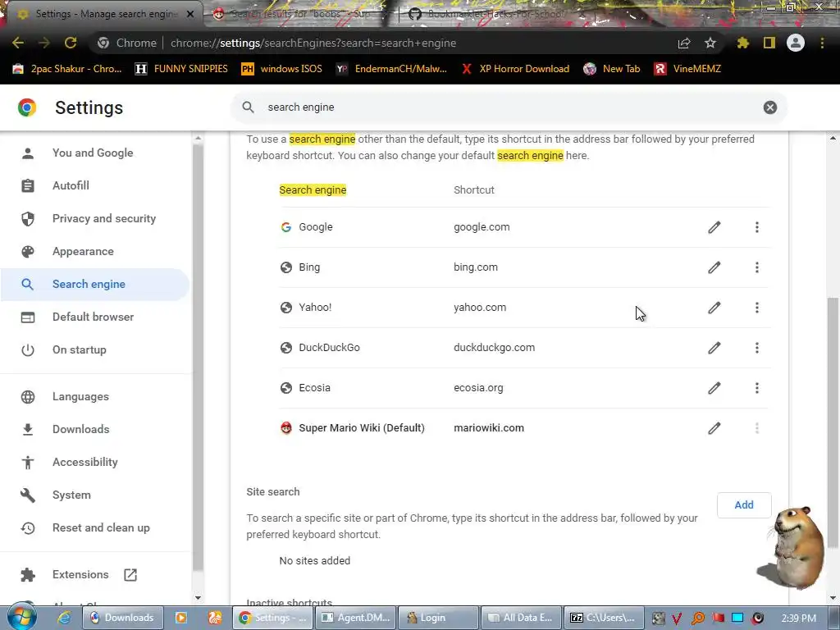Switch to Login taskbar window
Image resolution: width=840 pixels, height=630 pixels.
(439, 618)
